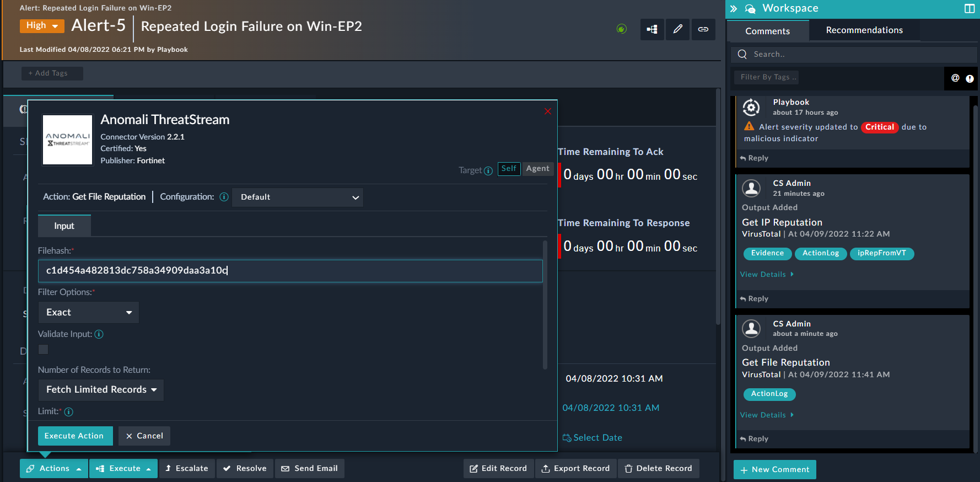
Task: Show Target info tooltip icon
Action: click(488, 171)
